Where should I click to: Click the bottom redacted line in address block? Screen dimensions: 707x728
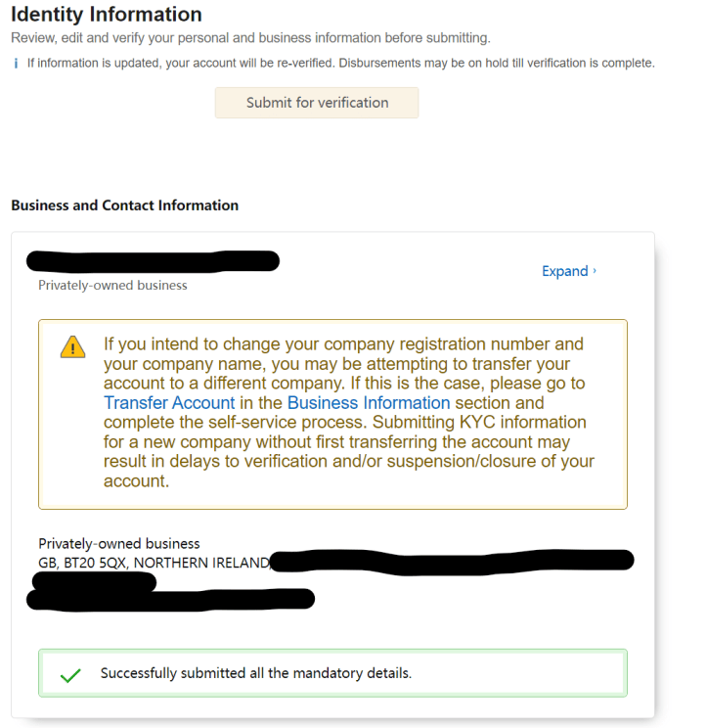176,598
